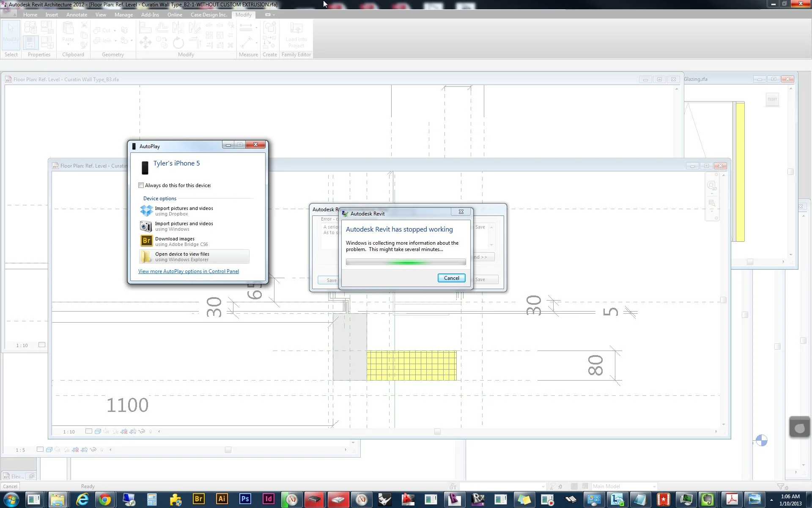Screen dimensions: 812x508
Task: Open the 1:10 view scale selector
Action: 69,432
